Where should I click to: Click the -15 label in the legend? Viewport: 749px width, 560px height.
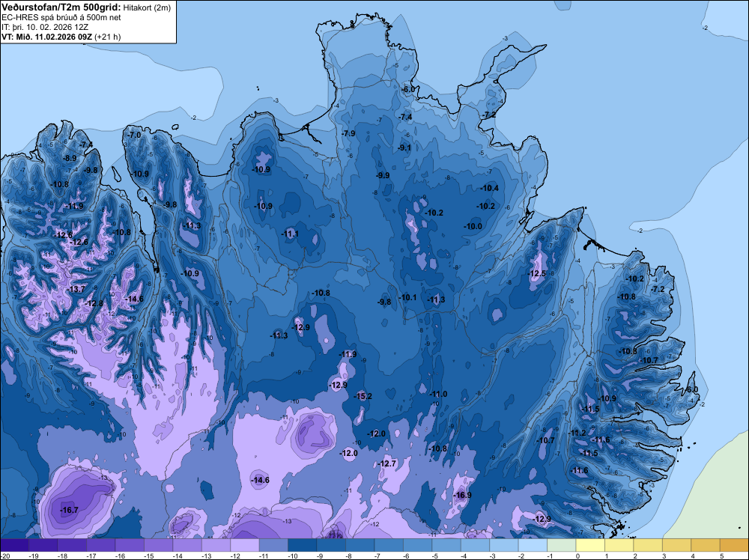click(x=148, y=556)
